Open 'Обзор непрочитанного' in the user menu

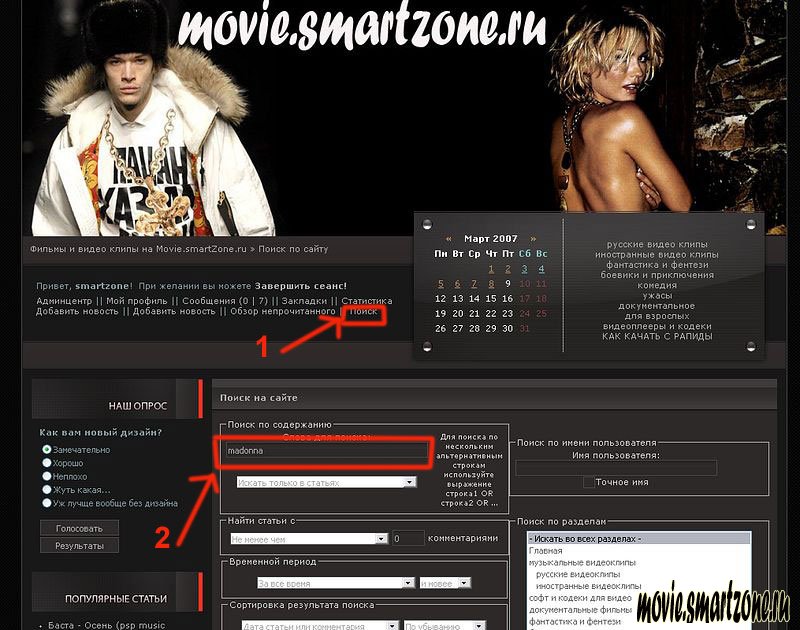click(283, 311)
